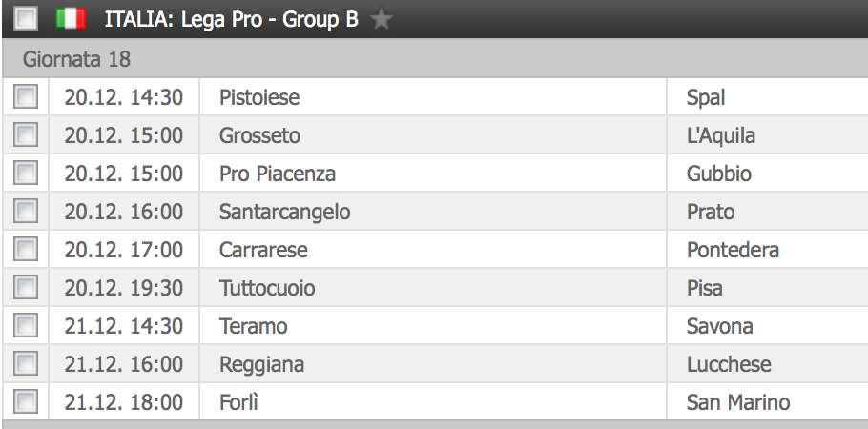This screenshot has width=868, height=429.
Task: Enable the Carrarese vs Pontedera checkbox
Action: click(26, 249)
